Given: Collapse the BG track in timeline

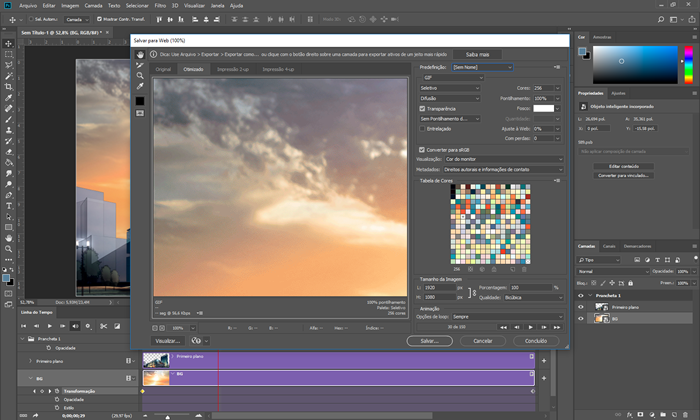Looking at the screenshot, I should (31, 378).
